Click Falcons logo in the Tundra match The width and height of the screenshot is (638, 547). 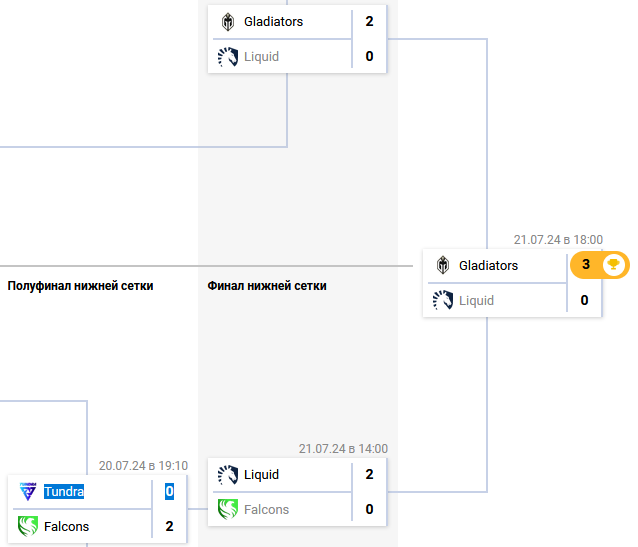point(27,526)
